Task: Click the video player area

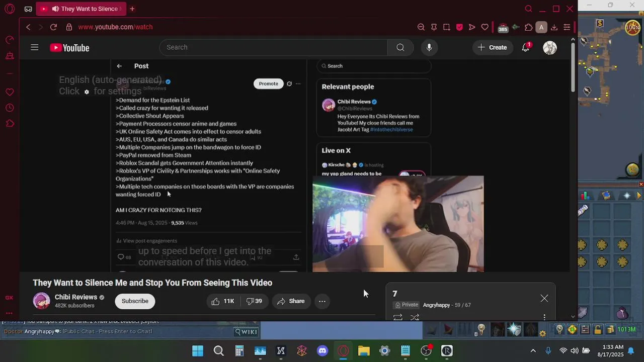Action: click(x=294, y=166)
